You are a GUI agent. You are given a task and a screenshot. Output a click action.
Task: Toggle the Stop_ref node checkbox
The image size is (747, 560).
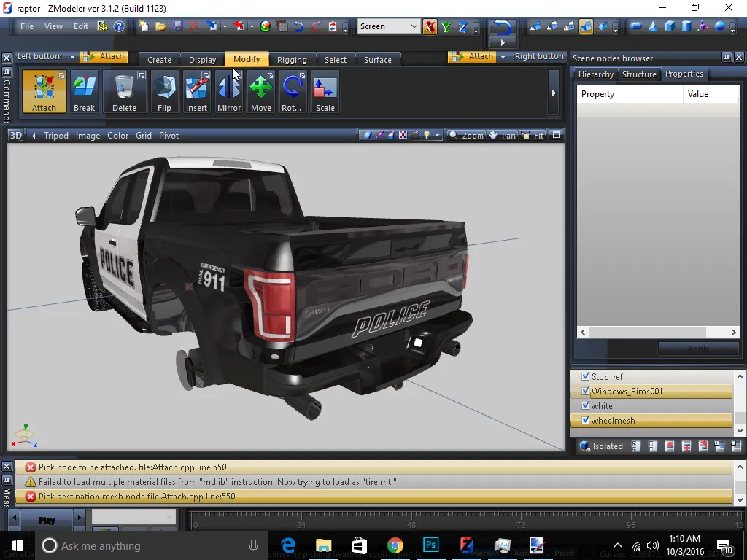tap(585, 377)
